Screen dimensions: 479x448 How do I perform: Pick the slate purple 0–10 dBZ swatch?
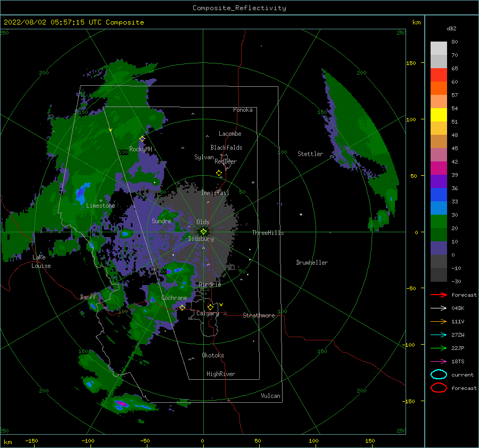(439, 248)
